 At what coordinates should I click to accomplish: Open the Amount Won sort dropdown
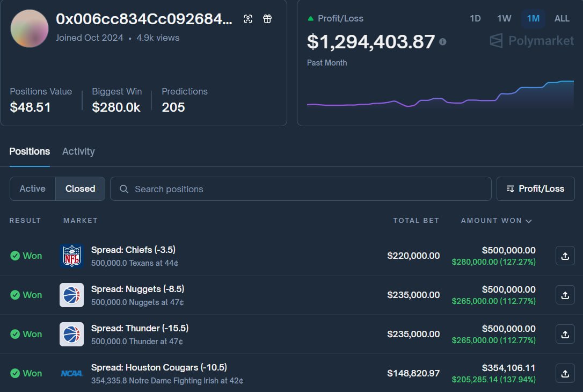(x=495, y=220)
